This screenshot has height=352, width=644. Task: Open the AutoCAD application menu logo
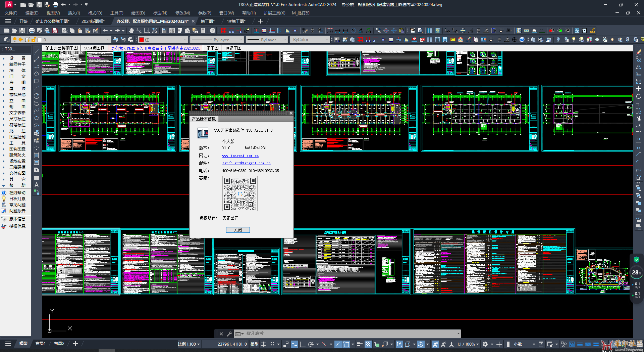click(9, 4)
